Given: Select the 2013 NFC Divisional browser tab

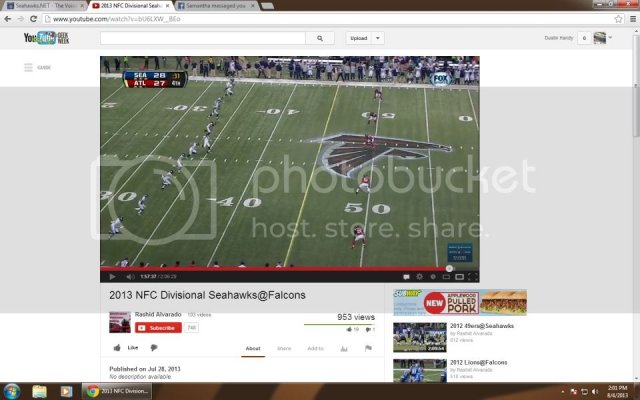Looking at the screenshot, I should (x=129, y=6).
